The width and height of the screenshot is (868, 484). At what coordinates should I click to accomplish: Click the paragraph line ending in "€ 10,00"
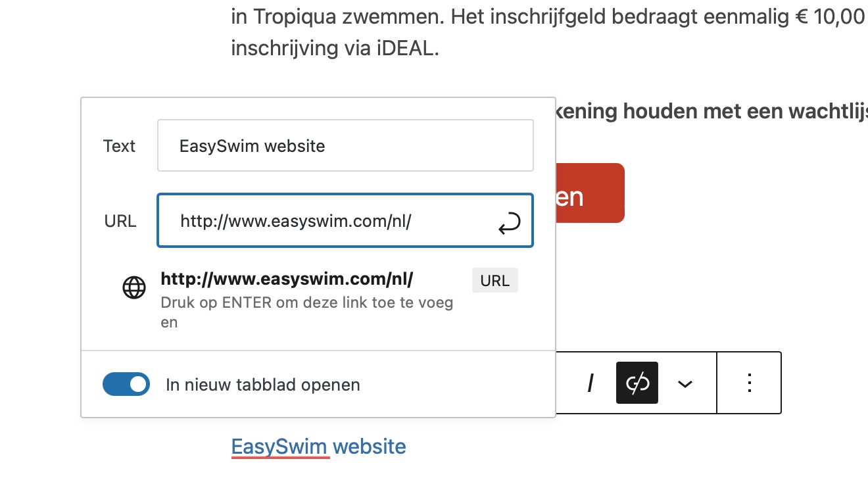pos(548,16)
